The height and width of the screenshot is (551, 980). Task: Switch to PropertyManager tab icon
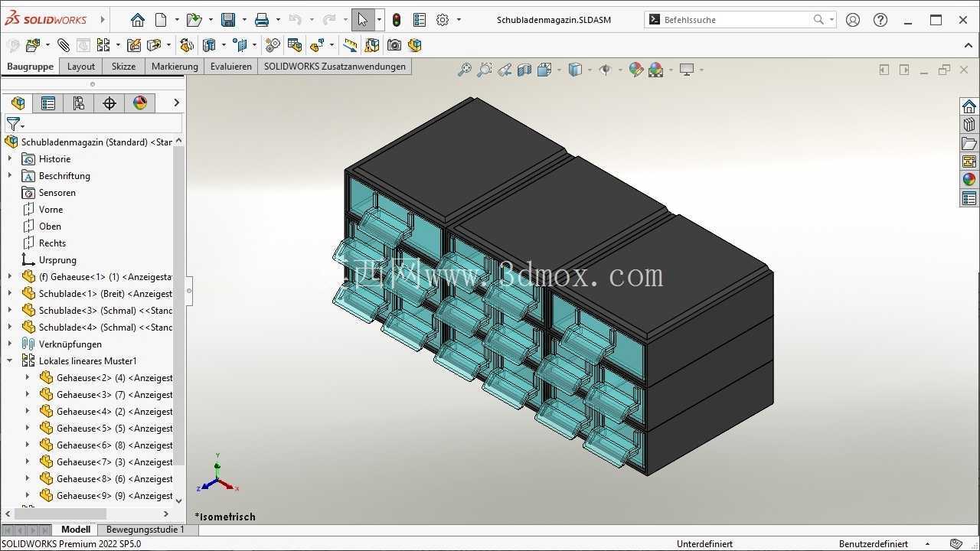pyautogui.click(x=48, y=103)
